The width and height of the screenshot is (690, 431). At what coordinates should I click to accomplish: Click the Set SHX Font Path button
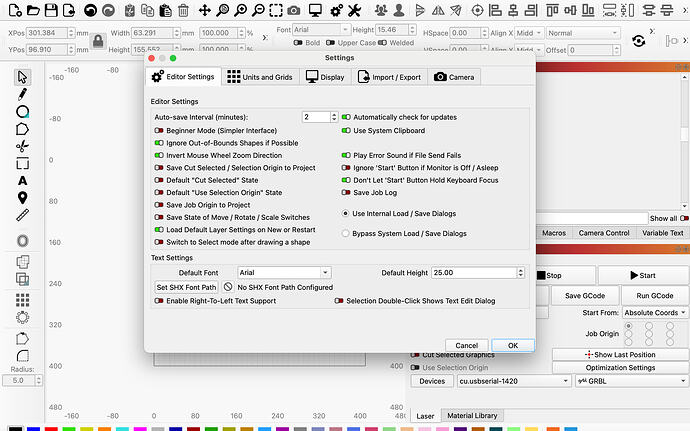coord(185,287)
